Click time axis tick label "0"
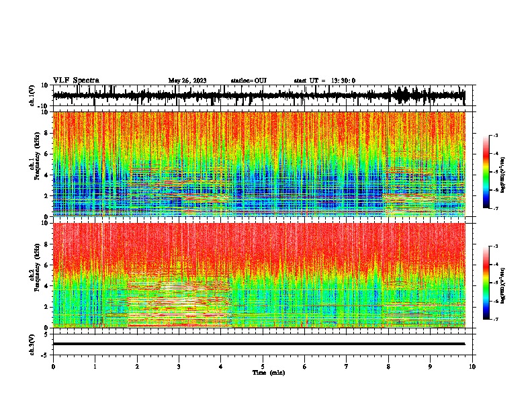This screenshot has height=411, width=532. (53, 367)
